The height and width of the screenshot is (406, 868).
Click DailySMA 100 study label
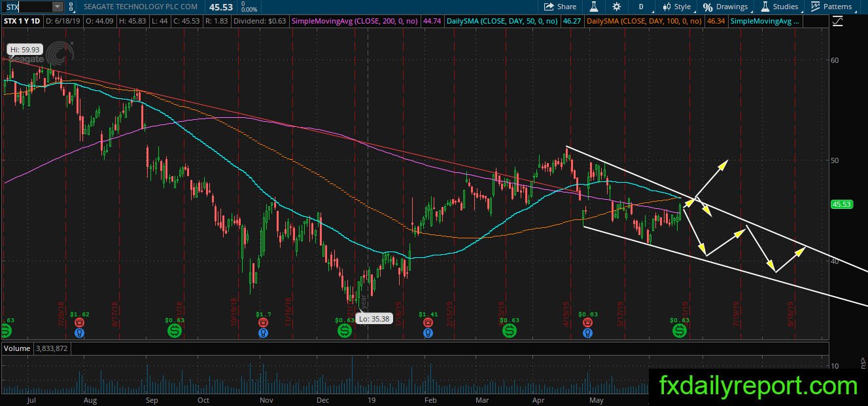click(644, 22)
